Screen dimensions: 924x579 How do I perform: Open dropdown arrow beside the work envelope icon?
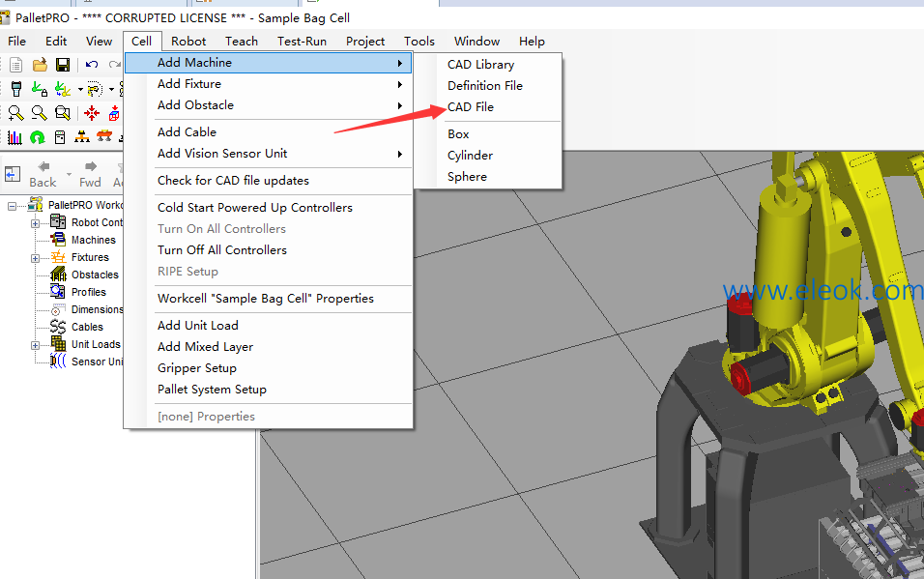click(111, 90)
